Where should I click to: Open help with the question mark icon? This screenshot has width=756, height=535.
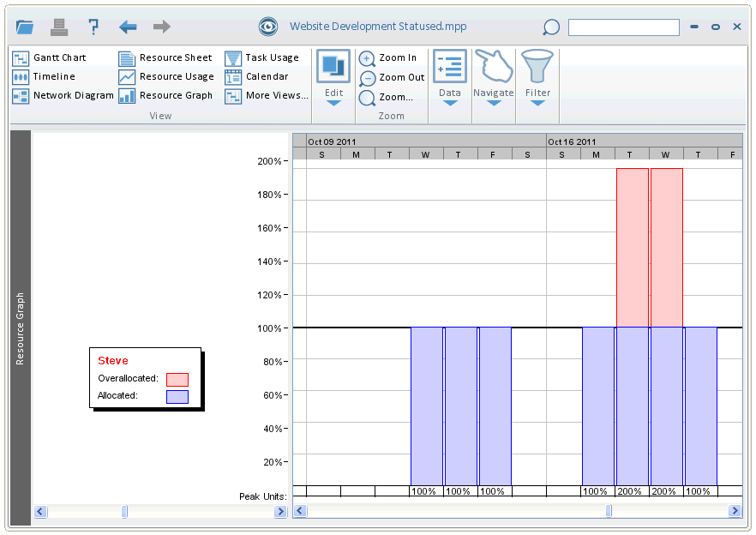point(93,27)
